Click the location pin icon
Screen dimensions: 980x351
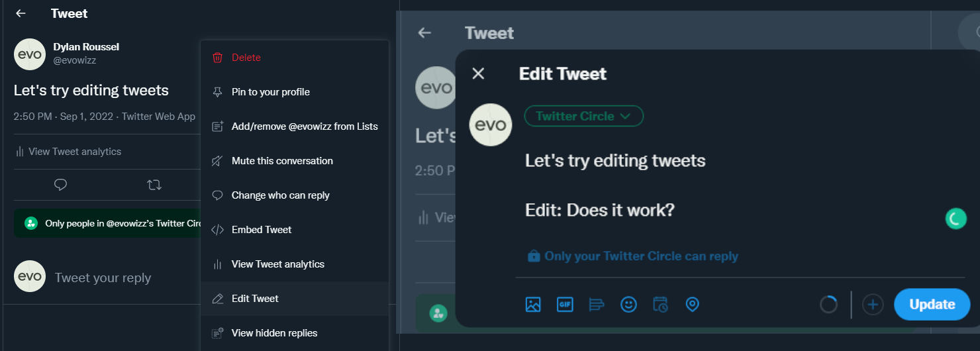[x=692, y=305]
